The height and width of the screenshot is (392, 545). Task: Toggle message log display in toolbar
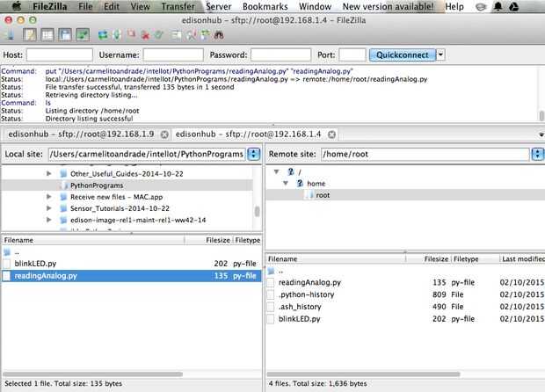[30, 35]
